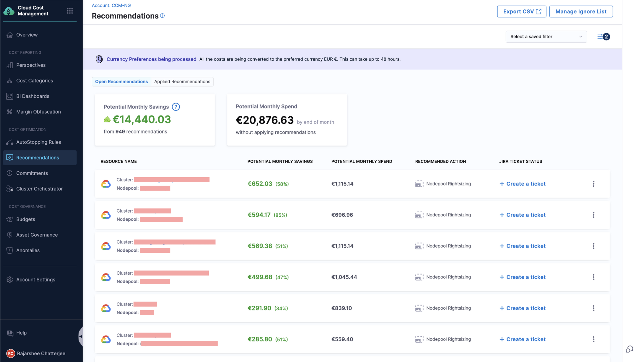Click the Manage Ignore List button
Image resolution: width=641 pixels, height=364 pixels.
pos(581,11)
